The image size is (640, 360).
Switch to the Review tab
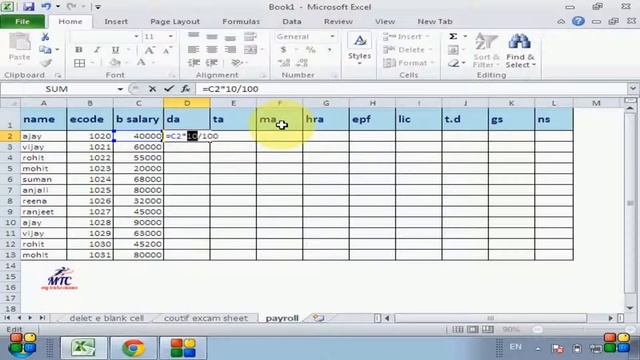(x=338, y=21)
